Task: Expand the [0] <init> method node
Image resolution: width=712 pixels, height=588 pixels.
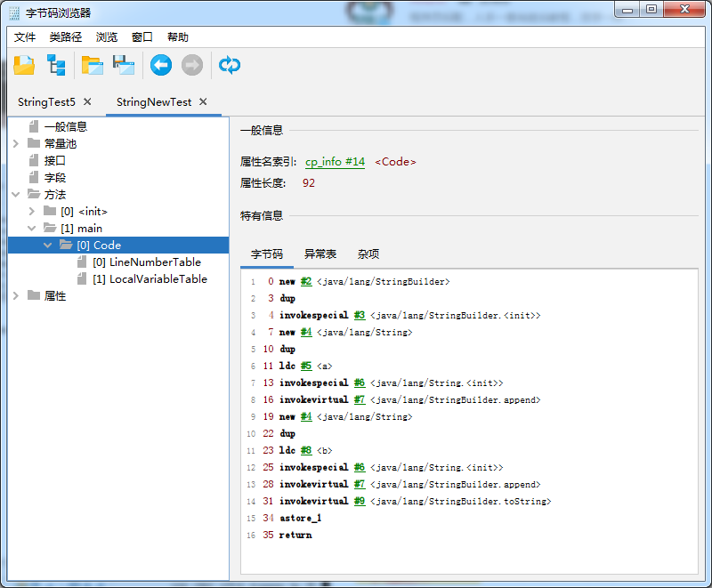Action: 32,212
